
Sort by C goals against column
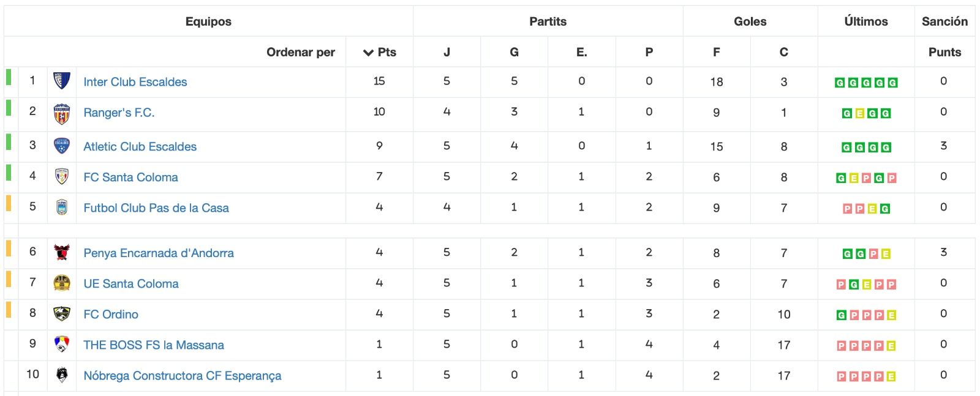pos(783,52)
